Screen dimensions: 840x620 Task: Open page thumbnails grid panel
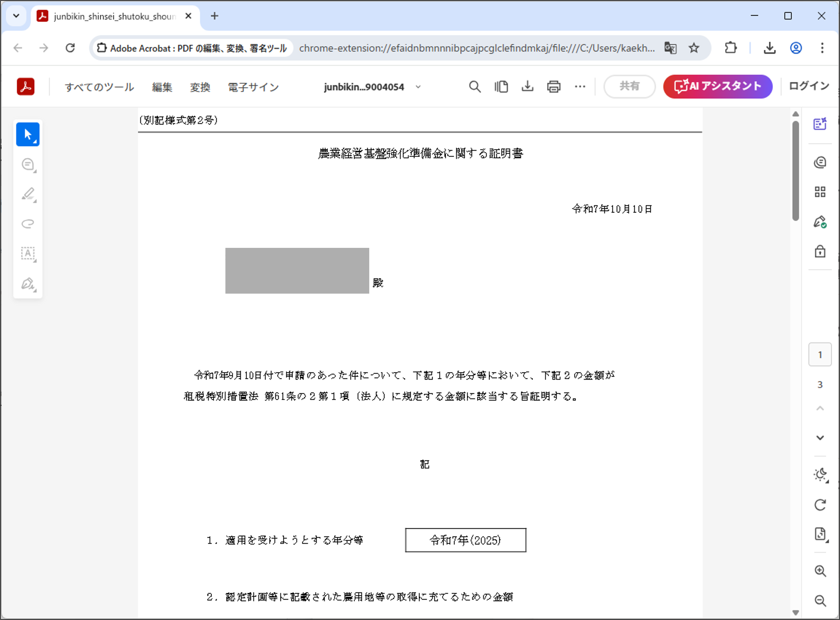(x=820, y=192)
